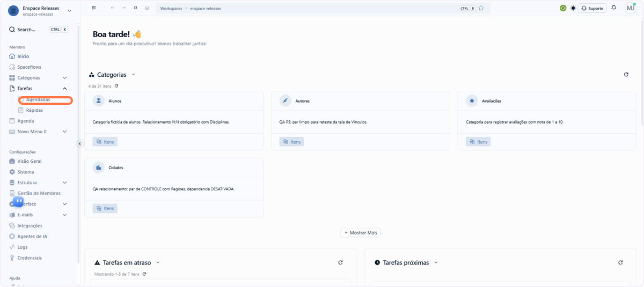
Task: Expand the Categorias sidebar menu
Action: point(65,78)
